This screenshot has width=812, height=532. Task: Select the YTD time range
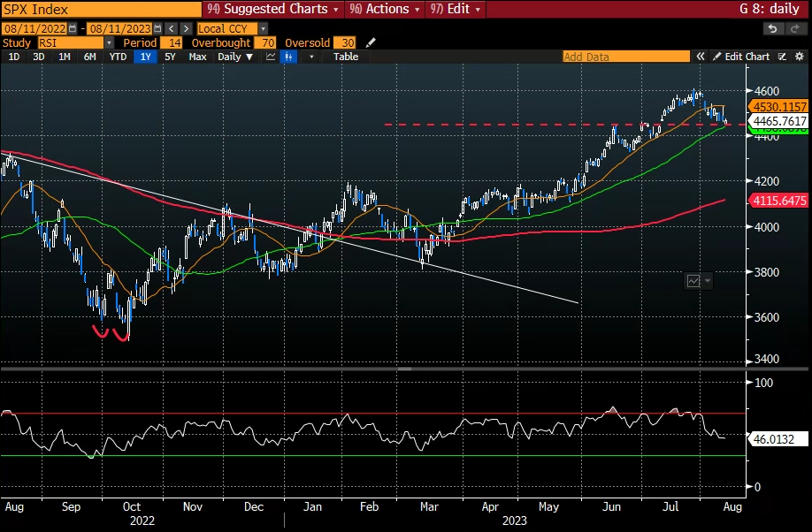tap(118, 57)
